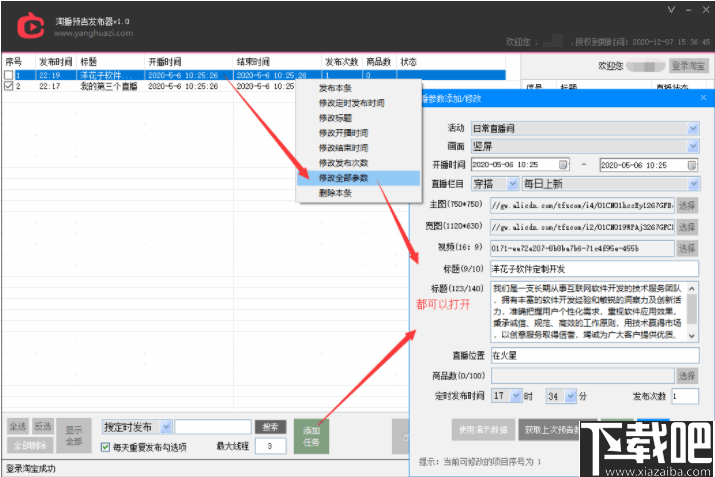Click the 显示全部 button
Screen dimensions: 715x477
coord(74,436)
